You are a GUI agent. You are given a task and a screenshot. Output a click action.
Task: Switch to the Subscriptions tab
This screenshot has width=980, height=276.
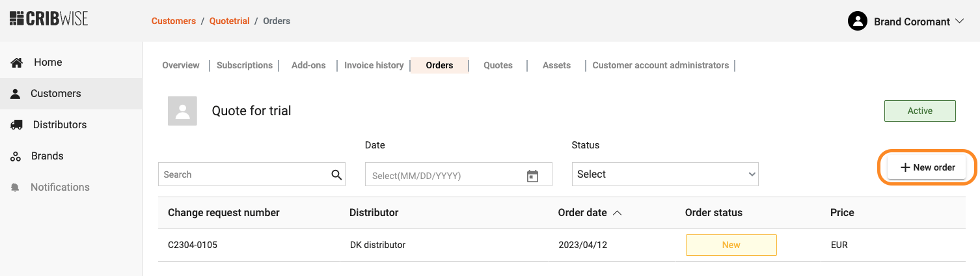[245, 65]
